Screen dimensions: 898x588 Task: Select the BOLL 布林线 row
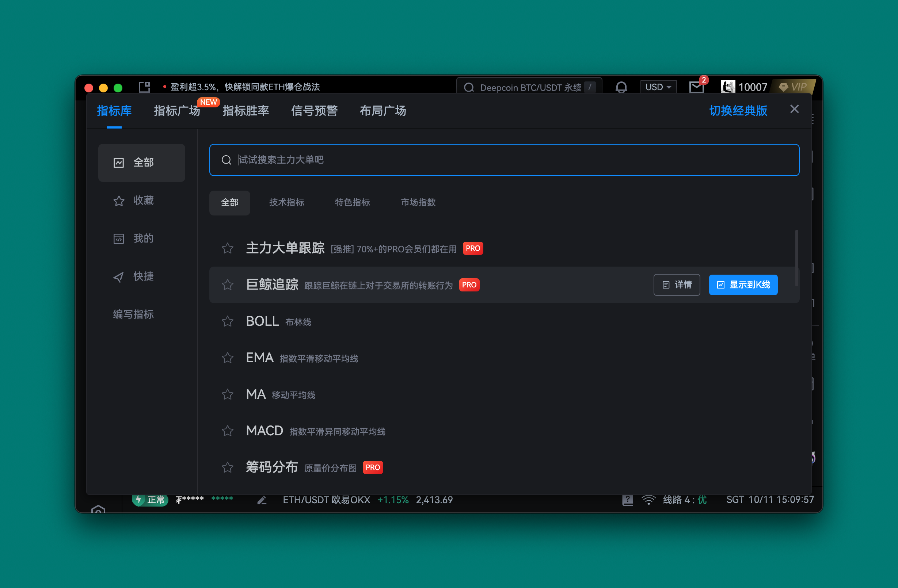505,321
